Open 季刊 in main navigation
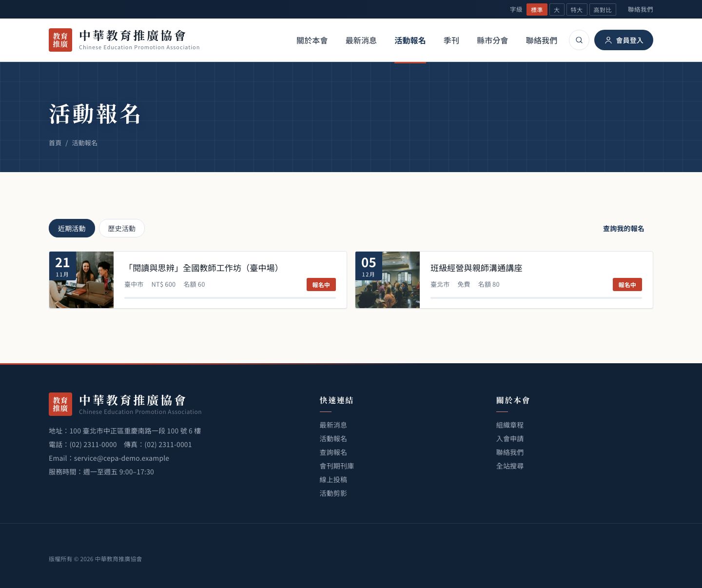Image resolution: width=702 pixels, height=588 pixels. [451, 40]
